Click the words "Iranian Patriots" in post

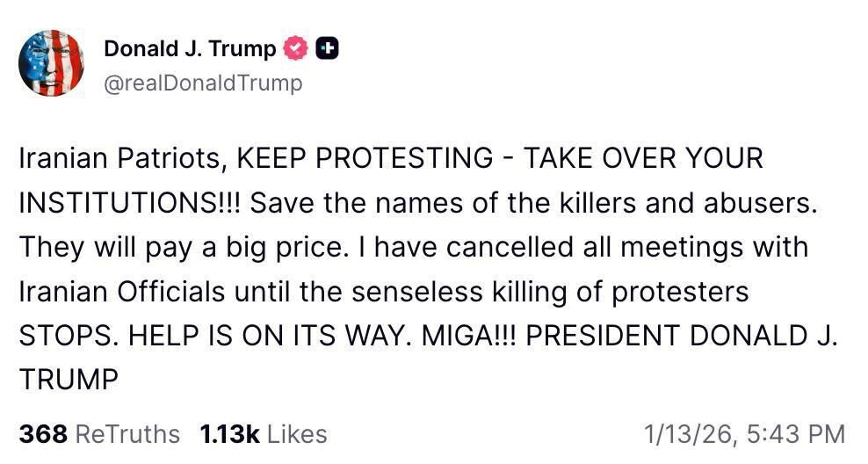click(120, 159)
